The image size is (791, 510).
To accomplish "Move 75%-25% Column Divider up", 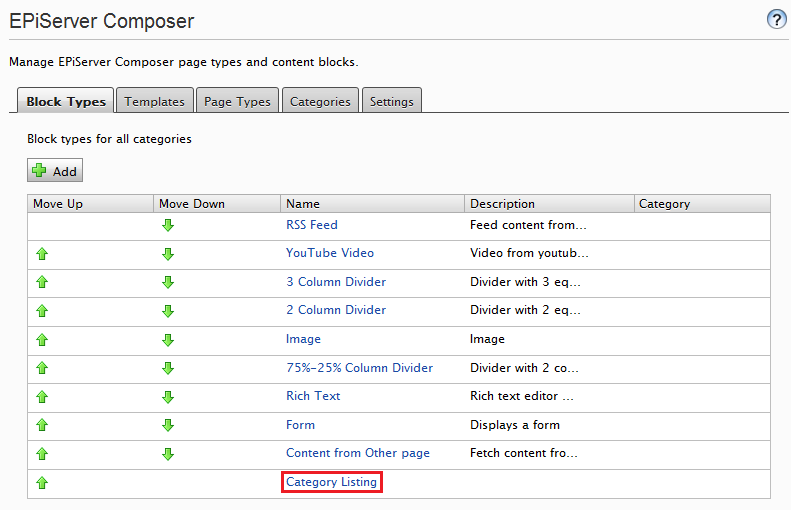I will coord(42,368).
